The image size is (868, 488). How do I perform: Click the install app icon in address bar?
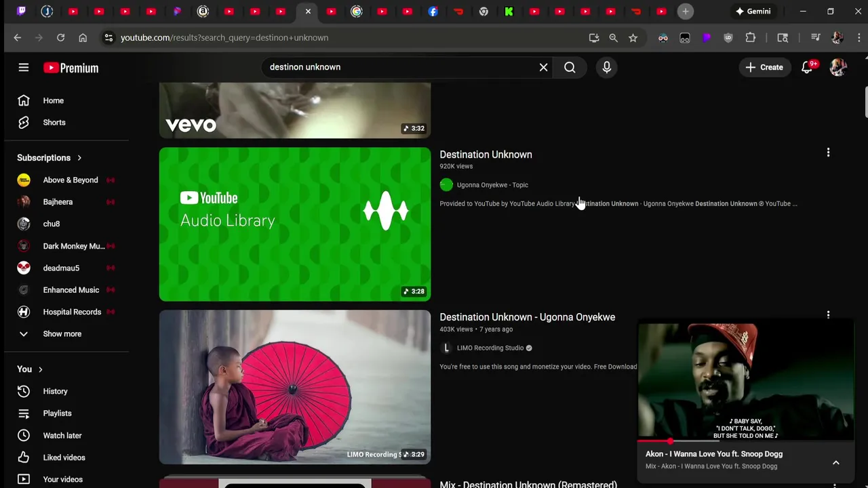pos(594,38)
